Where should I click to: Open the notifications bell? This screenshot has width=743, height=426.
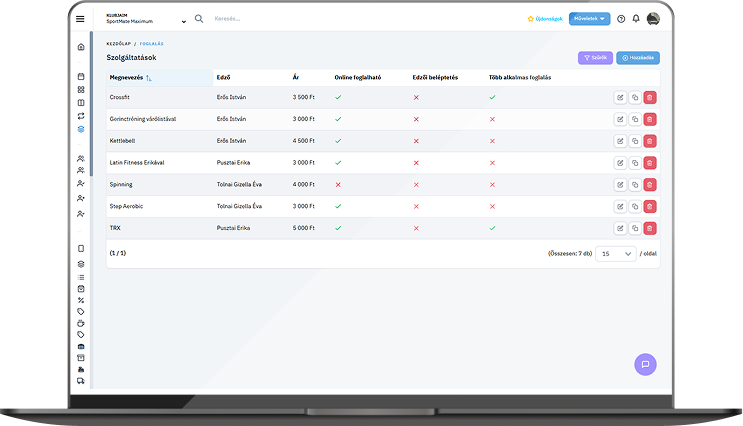click(636, 19)
